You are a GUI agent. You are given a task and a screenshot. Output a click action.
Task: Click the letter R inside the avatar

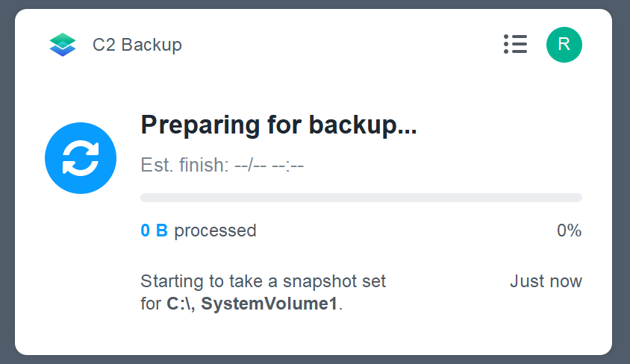click(564, 45)
